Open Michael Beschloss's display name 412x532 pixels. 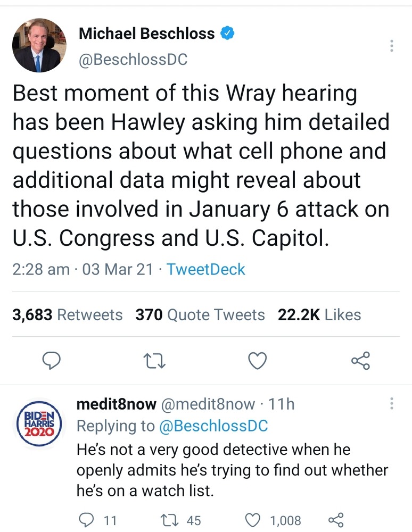point(146,34)
